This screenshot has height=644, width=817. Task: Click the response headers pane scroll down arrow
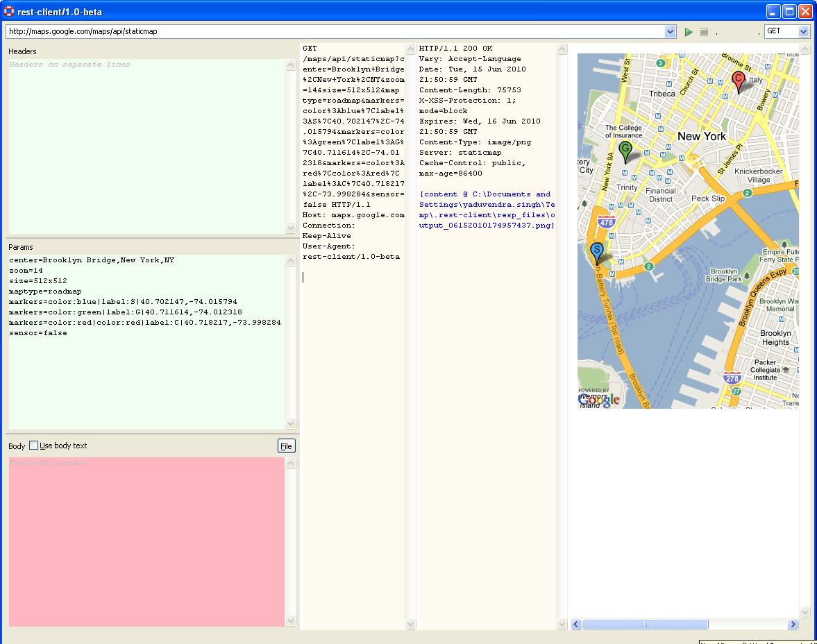coord(561,624)
